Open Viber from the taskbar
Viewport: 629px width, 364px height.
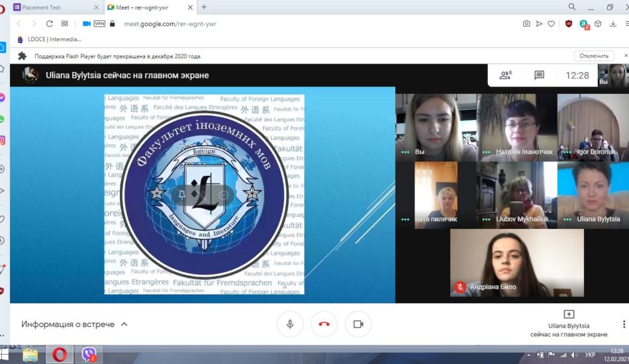point(89,355)
